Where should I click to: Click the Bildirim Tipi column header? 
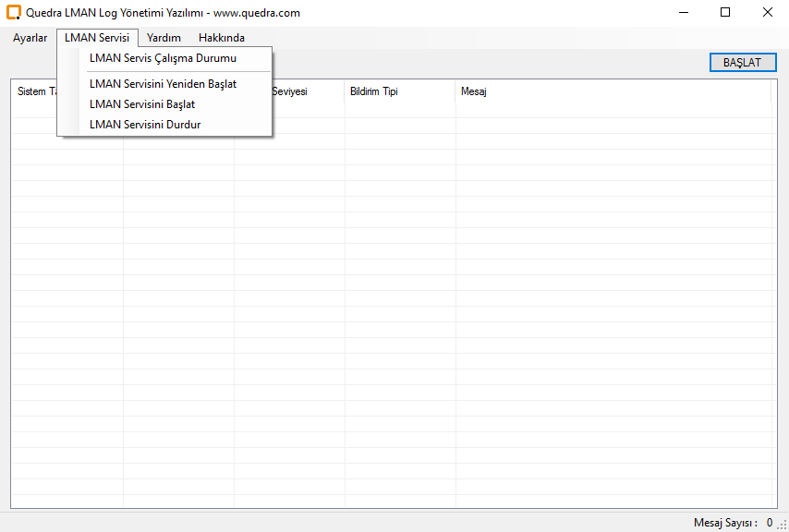click(374, 91)
